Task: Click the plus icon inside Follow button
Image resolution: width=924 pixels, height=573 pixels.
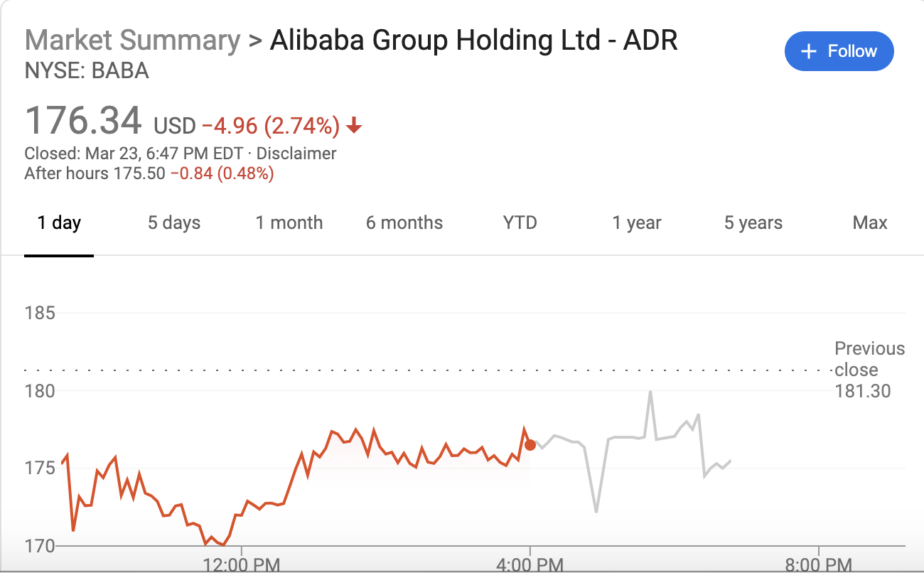Action: (808, 51)
